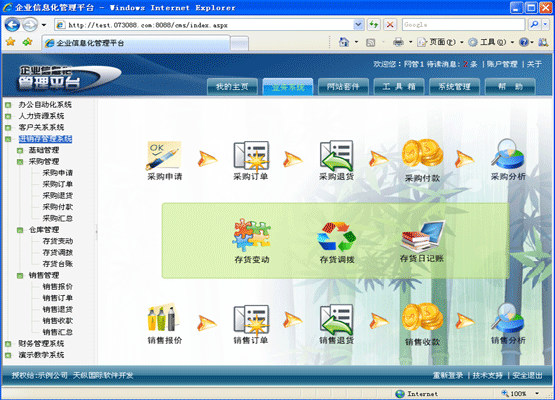This screenshot has width=555, height=400.
Task: Open 存货调拨 recycle arrows icon
Action: point(337,236)
